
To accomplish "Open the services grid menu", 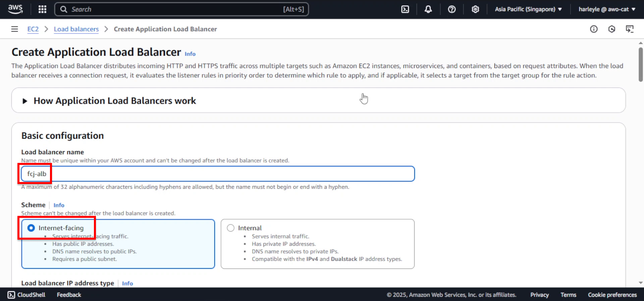I will point(42,9).
